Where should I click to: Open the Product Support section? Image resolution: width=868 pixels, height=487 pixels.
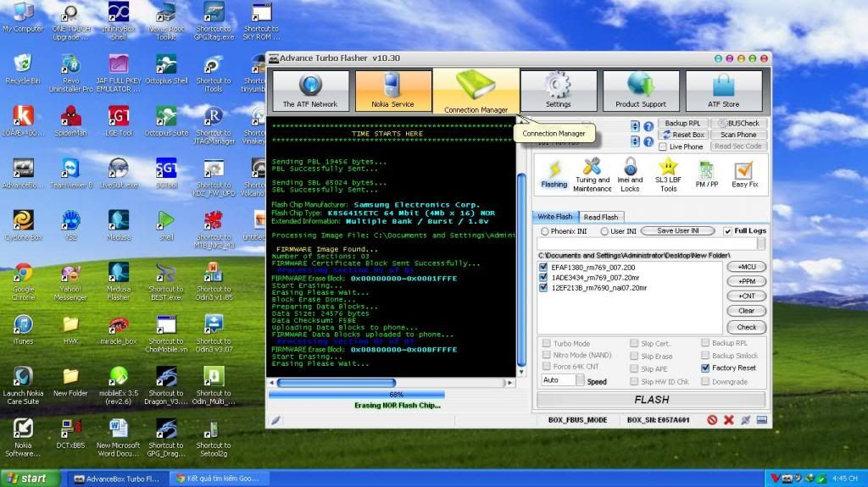[641, 91]
